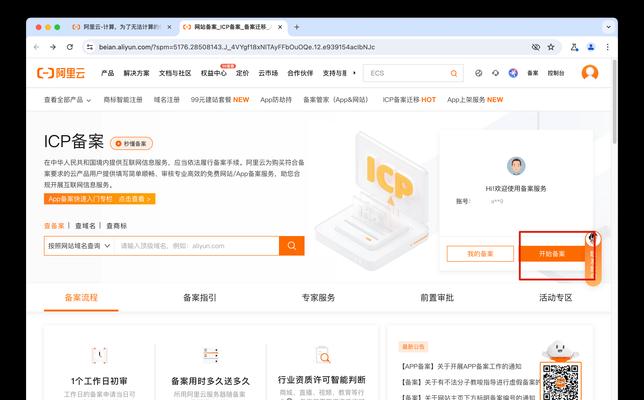Click the globe language icon in header

[x=513, y=73]
